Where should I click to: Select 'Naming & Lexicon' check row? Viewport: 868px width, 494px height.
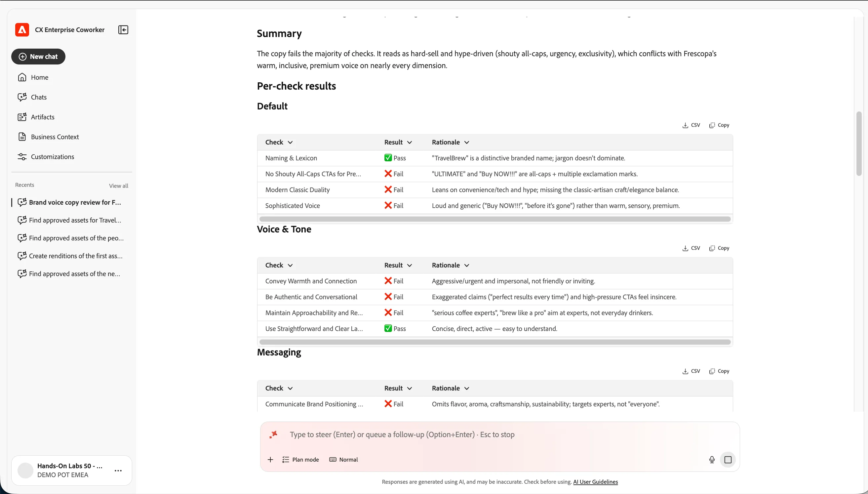tap(495, 158)
